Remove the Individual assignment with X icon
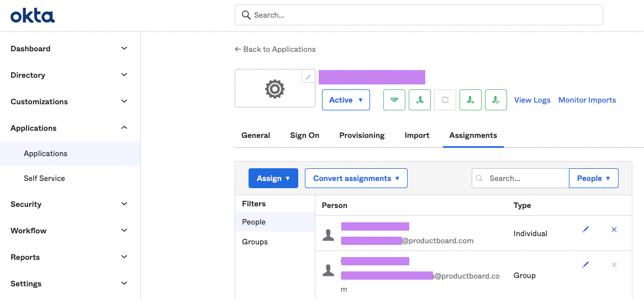The height and width of the screenshot is (299, 644). click(x=614, y=229)
